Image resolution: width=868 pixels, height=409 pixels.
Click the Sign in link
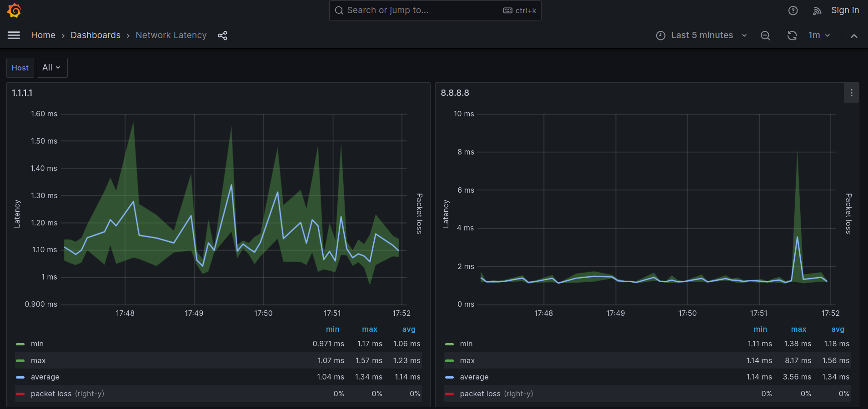coord(845,10)
